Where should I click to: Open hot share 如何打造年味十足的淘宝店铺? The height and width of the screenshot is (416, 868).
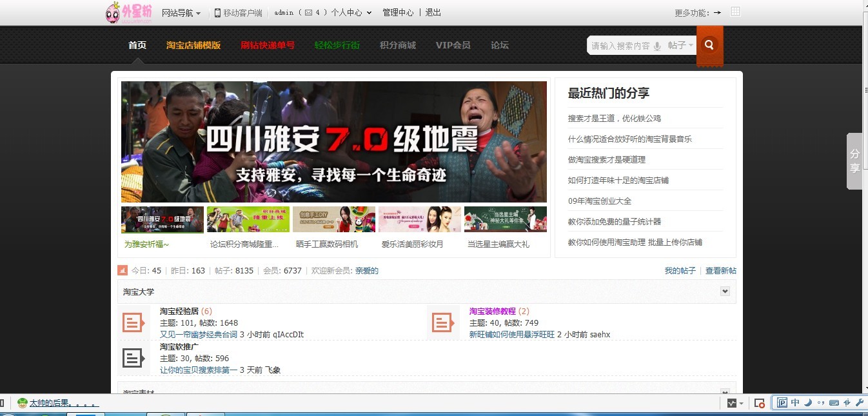[x=618, y=180]
